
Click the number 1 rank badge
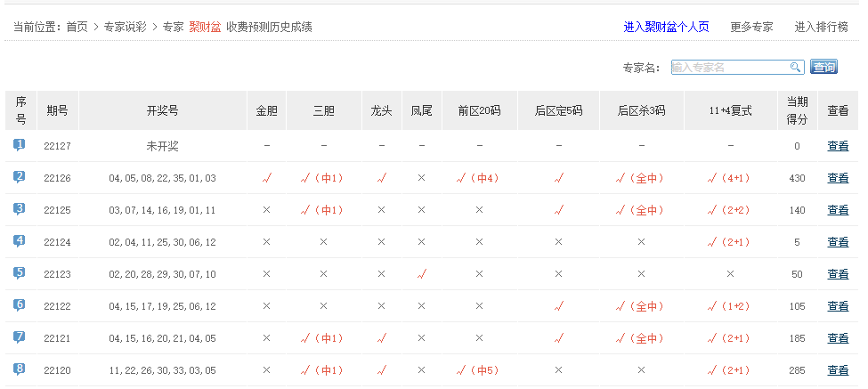(20, 145)
